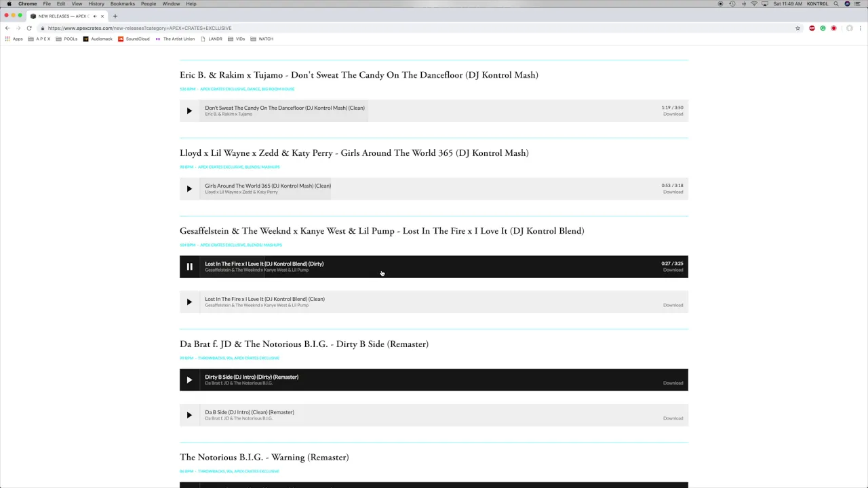Play Lost In The Fire x I Love It (Clean)
The height and width of the screenshot is (488, 868).
tap(189, 302)
